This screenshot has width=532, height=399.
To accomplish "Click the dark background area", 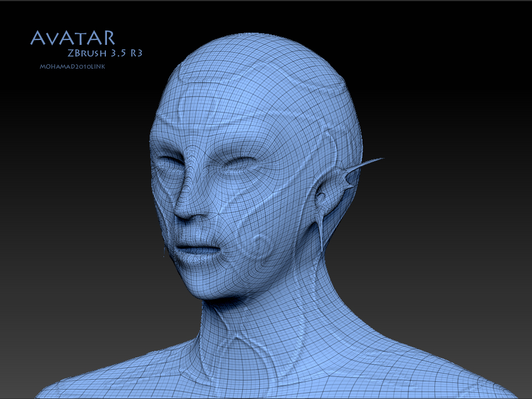I will [460, 83].
